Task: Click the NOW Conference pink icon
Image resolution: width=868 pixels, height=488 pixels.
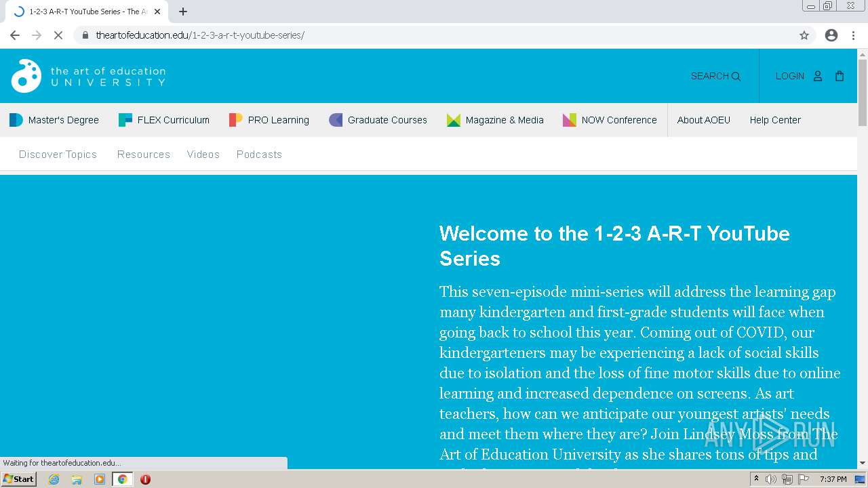Action: (570, 120)
